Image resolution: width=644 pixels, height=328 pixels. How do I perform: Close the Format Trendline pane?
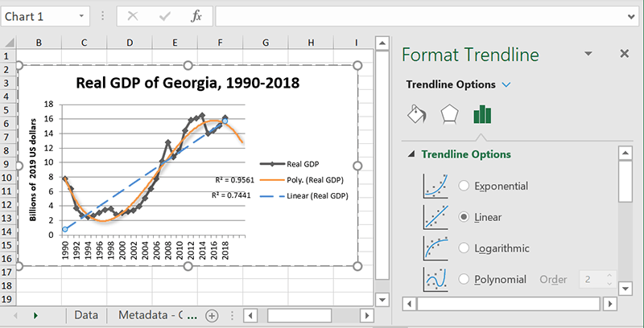click(x=625, y=54)
